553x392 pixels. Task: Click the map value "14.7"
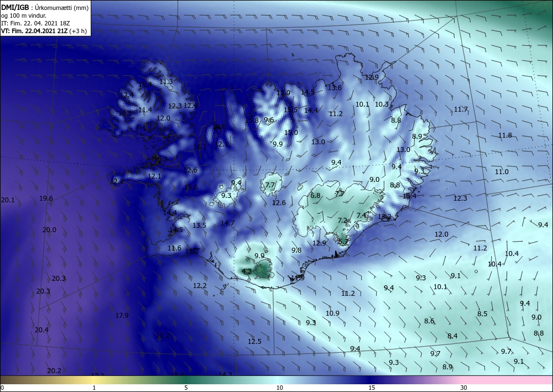(x=227, y=223)
